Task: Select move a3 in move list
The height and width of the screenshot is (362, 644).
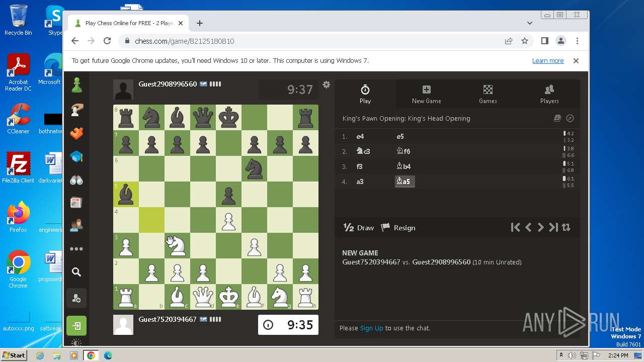Action: [x=360, y=182]
